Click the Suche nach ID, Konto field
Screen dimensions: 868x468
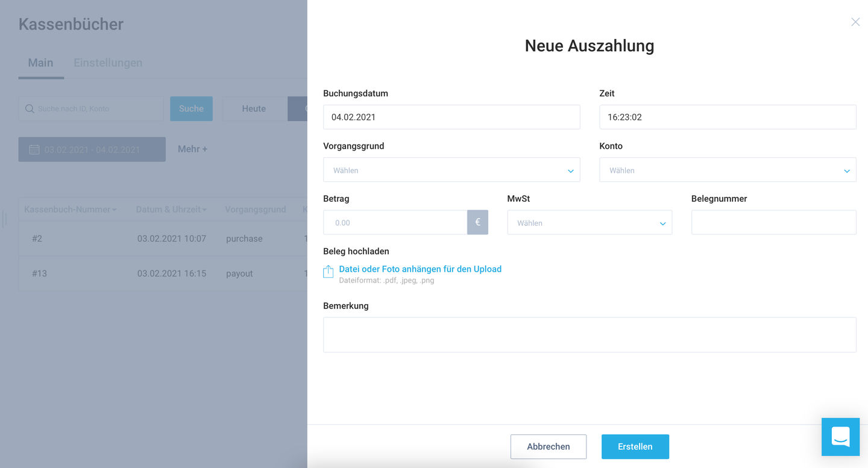(x=91, y=109)
